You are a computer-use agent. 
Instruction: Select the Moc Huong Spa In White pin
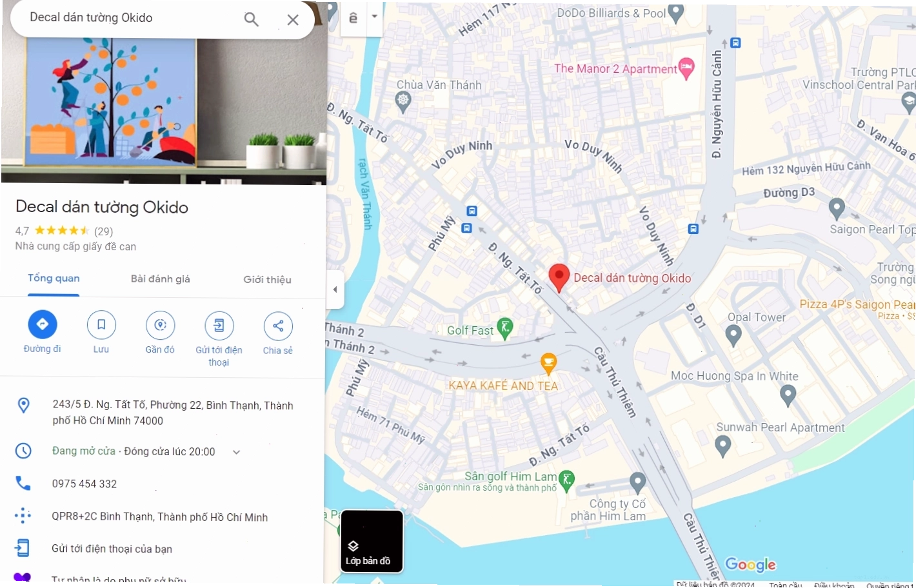pyautogui.click(x=788, y=395)
